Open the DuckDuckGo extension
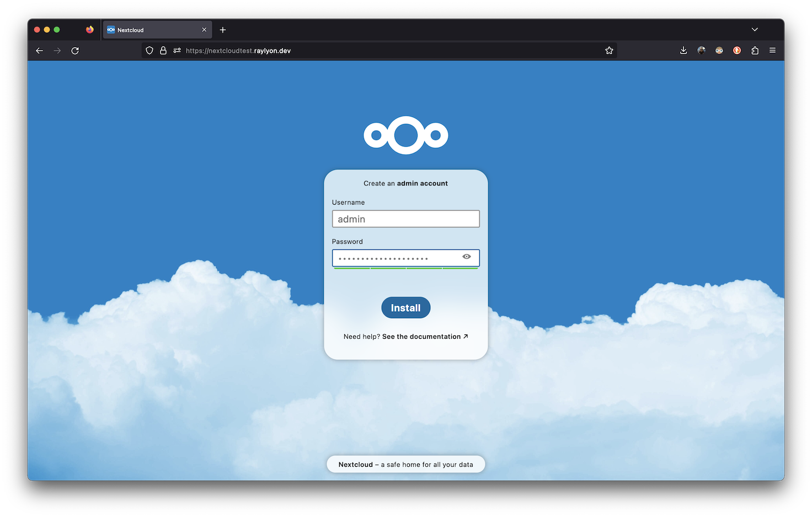This screenshot has width=812, height=517. coord(736,50)
